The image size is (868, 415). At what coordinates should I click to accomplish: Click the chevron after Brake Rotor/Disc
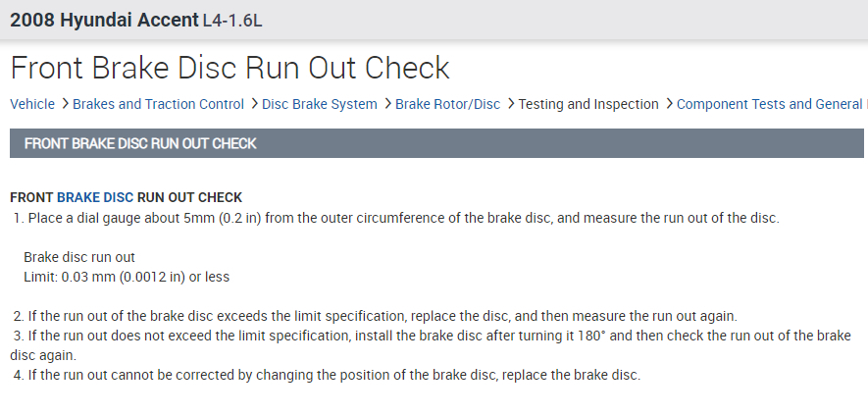511,103
